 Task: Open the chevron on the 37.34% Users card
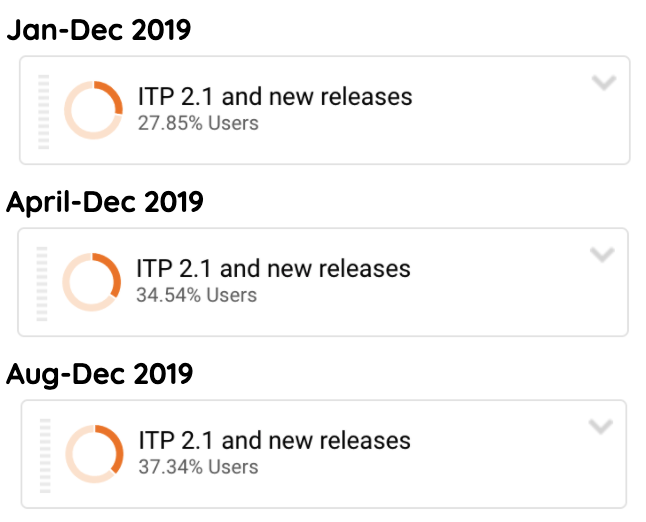601,427
